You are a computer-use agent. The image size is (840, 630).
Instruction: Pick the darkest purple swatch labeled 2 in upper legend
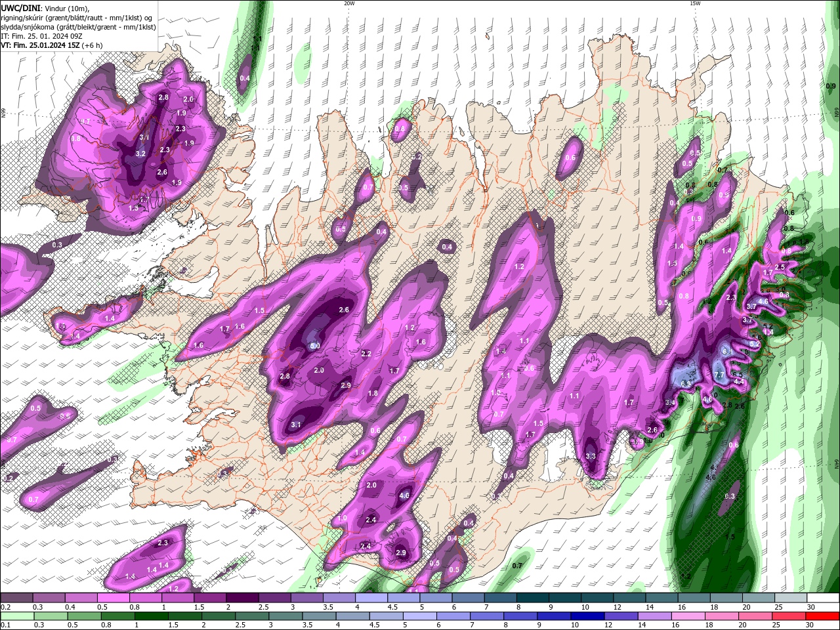pyautogui.click(x=242, y=598)
